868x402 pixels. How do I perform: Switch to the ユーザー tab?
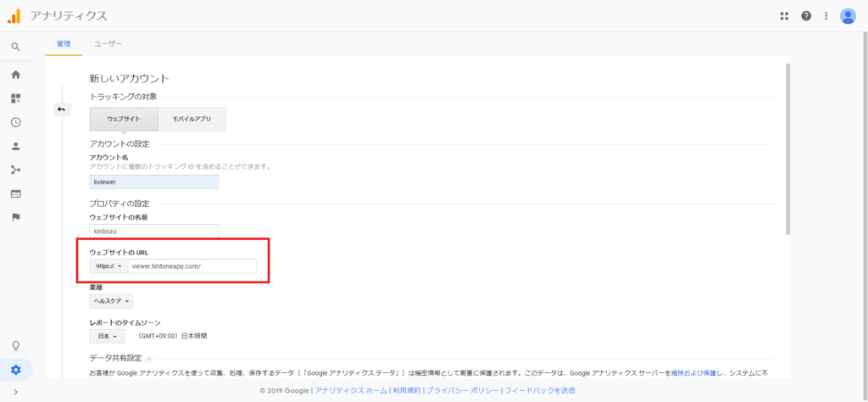[x=108, y=44]
